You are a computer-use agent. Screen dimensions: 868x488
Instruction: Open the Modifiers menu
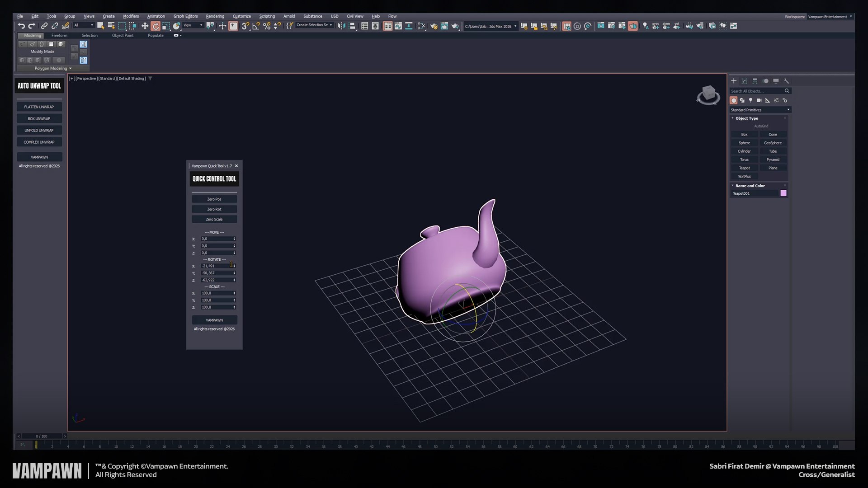point(131,16)
